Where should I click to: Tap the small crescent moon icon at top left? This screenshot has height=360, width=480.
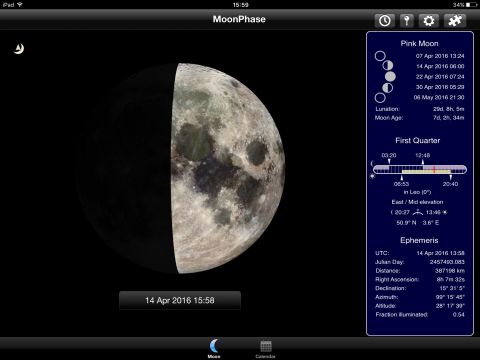[19, 49]
